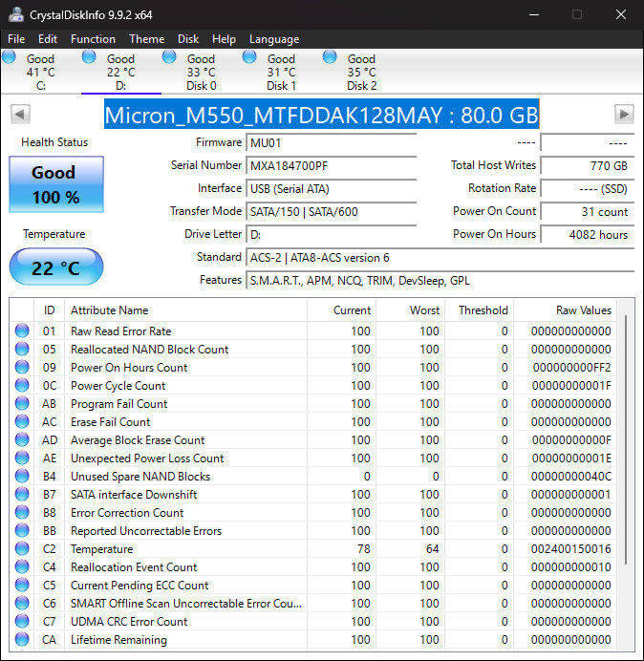644x661 pixels.
Task: Open the Function menu
Action: click(93, 39)
